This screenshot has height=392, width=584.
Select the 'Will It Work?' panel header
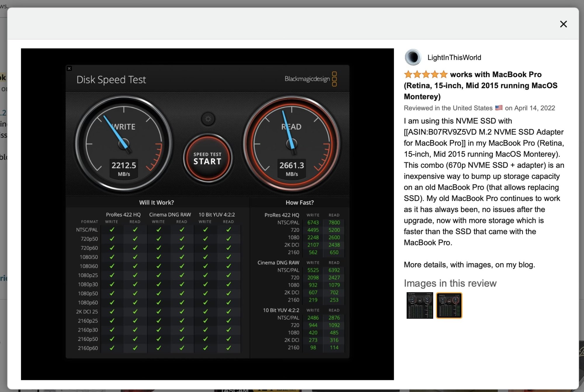tap(157, 202)
